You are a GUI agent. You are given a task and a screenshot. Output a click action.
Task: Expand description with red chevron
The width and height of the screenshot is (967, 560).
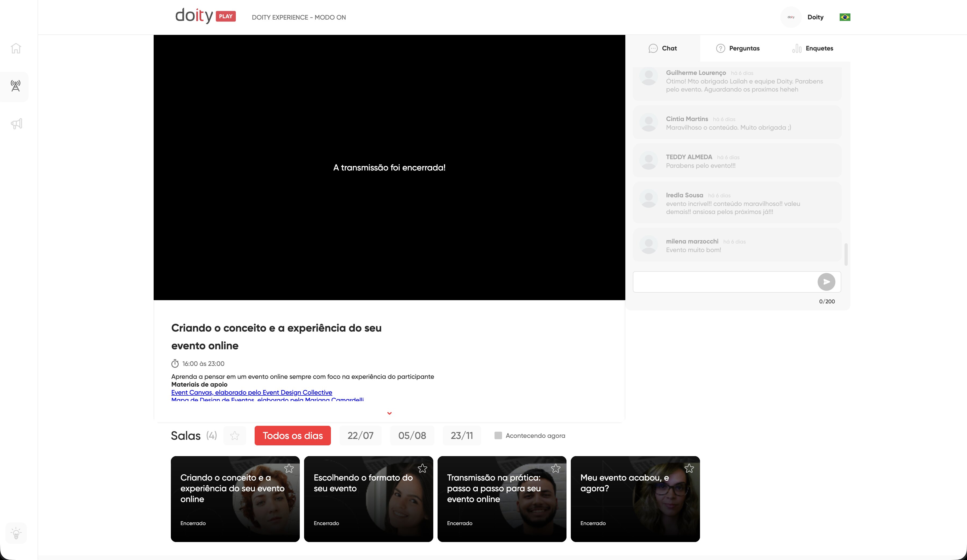(389, 413)
